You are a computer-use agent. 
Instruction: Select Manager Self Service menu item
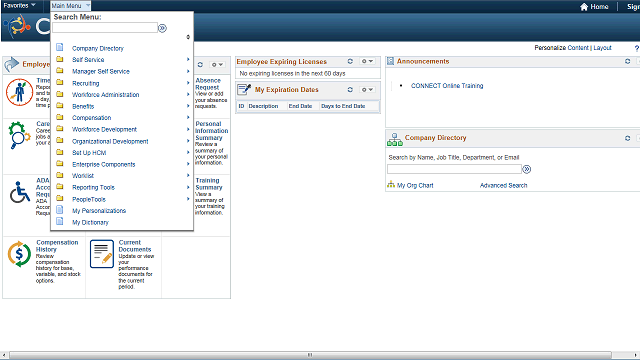pyautogui.click(x=101, y=71)
